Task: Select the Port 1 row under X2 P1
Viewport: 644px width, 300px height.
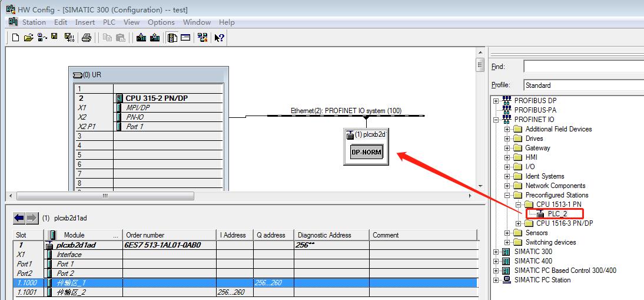Action: click(149, 127)
